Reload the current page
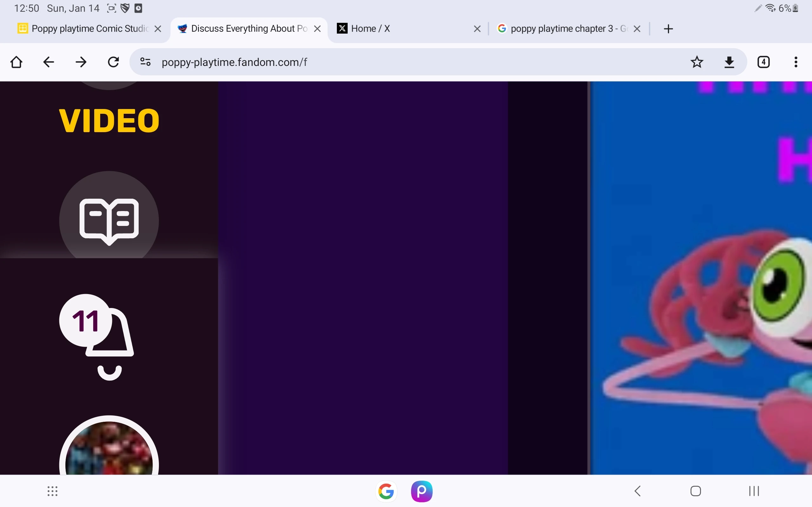 [x=114, y=62]
